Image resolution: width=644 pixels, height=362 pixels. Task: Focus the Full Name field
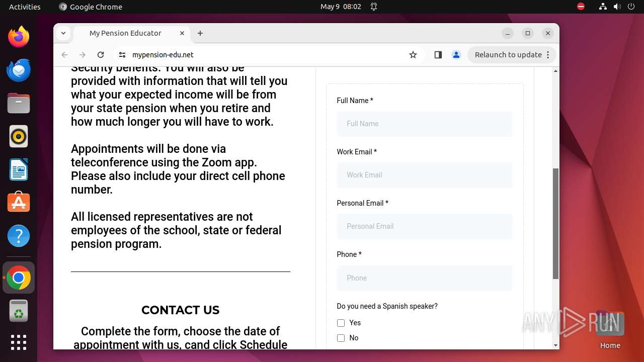pyautogui.click(x=425, y=124)
